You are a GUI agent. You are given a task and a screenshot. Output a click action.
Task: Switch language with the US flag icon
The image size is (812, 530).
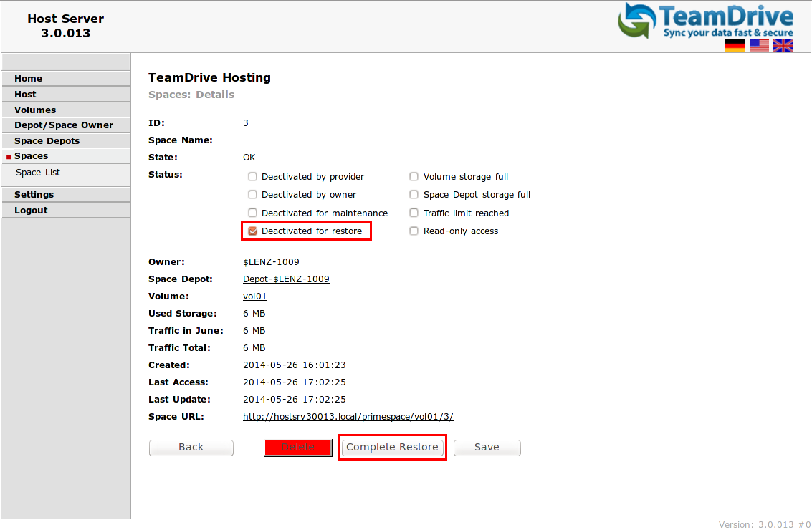click(759, 46)
